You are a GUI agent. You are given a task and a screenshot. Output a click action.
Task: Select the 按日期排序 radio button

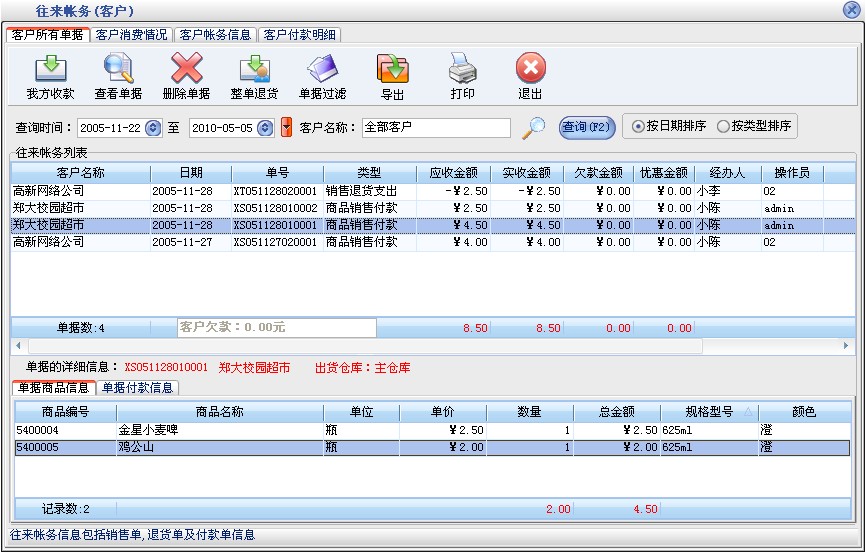639,127
